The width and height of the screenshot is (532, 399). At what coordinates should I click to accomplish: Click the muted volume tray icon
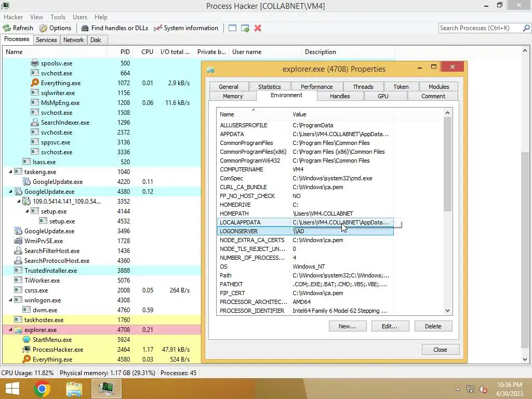tap(483, 389)
